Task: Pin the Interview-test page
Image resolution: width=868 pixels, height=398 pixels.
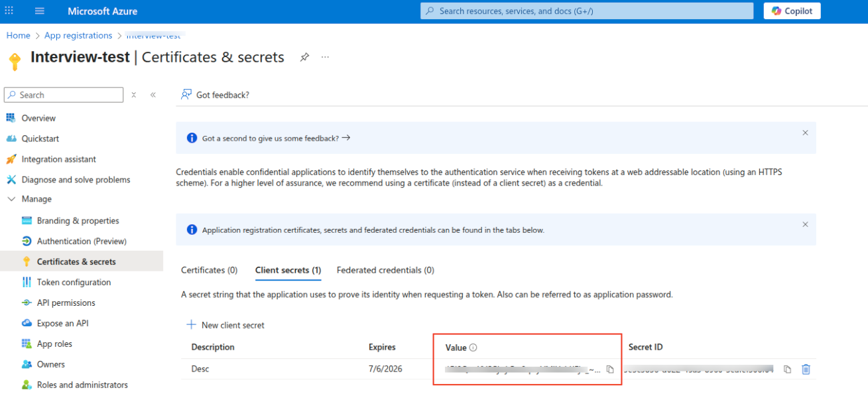Action: pos(304,57)
